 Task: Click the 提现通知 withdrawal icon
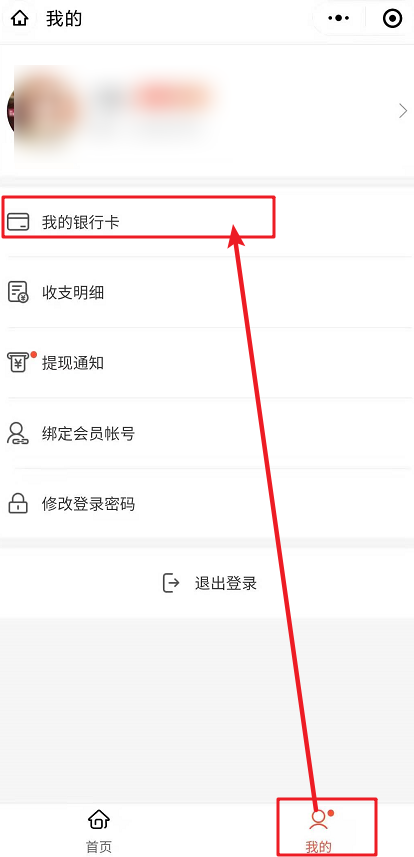coord(18,363)
